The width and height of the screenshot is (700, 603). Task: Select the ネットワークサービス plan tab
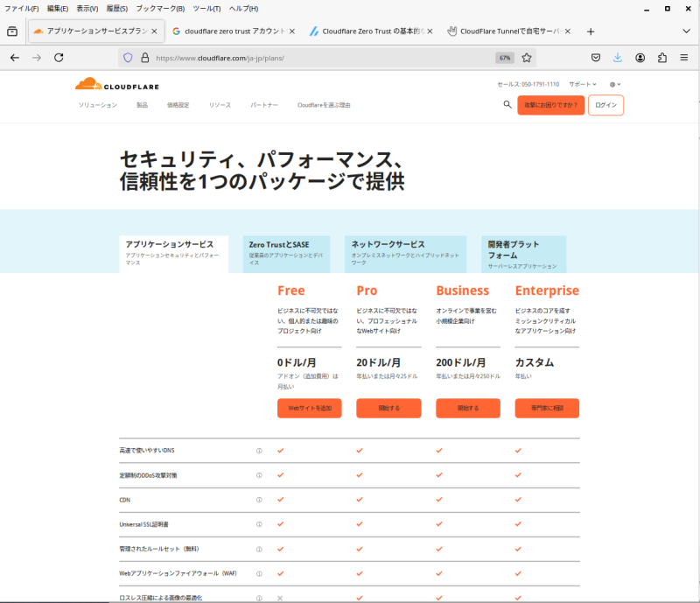coord(405,254)
